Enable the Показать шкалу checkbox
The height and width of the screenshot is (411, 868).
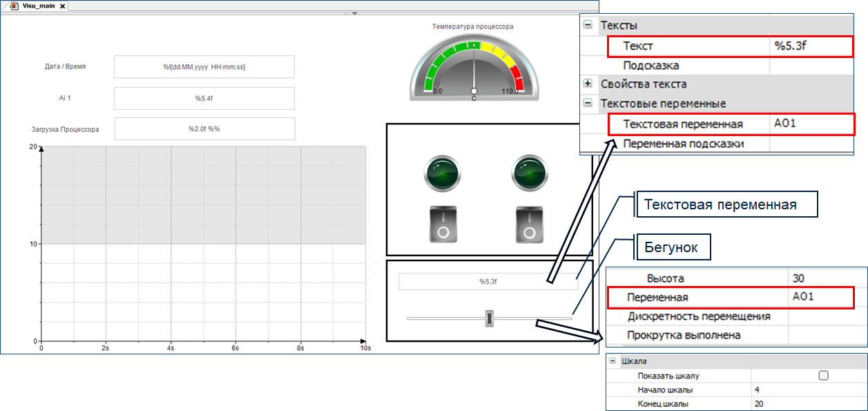pos(822,376)
